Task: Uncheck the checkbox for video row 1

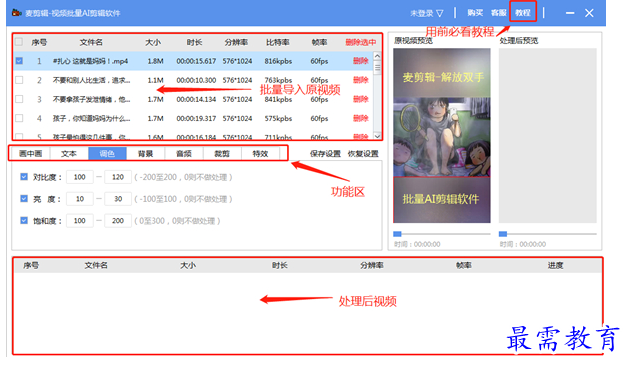Action: [x=19, y=61]
